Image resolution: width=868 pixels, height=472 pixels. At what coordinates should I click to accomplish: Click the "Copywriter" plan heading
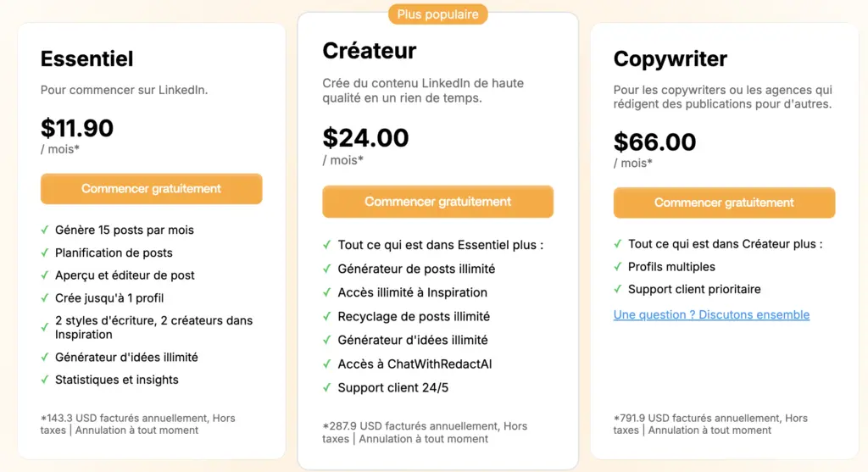click(x=670, y=58)
